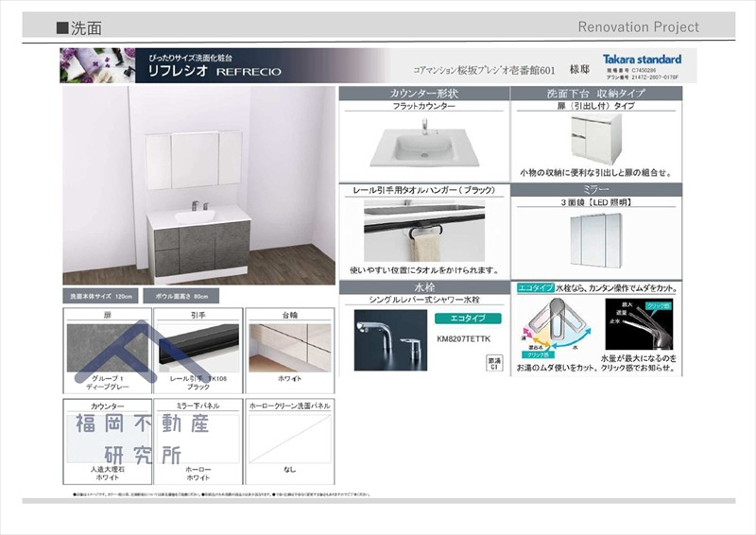The width and height of the screenshot is (756, 535).
Task: Click the リフレシオ REFRECIO banner title
Action: pos(215,72)
